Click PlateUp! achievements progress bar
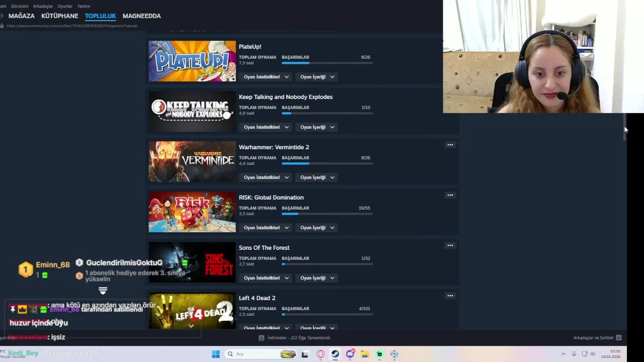 click(x=327, y=63)
